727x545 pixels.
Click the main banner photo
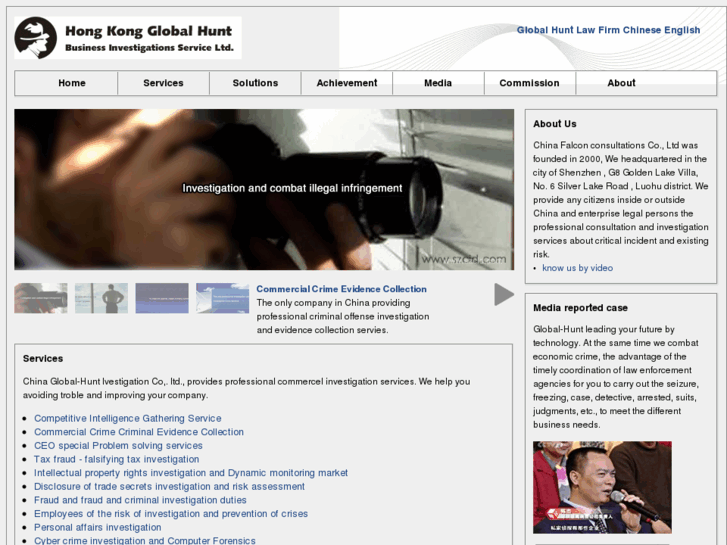click(264, 189)
